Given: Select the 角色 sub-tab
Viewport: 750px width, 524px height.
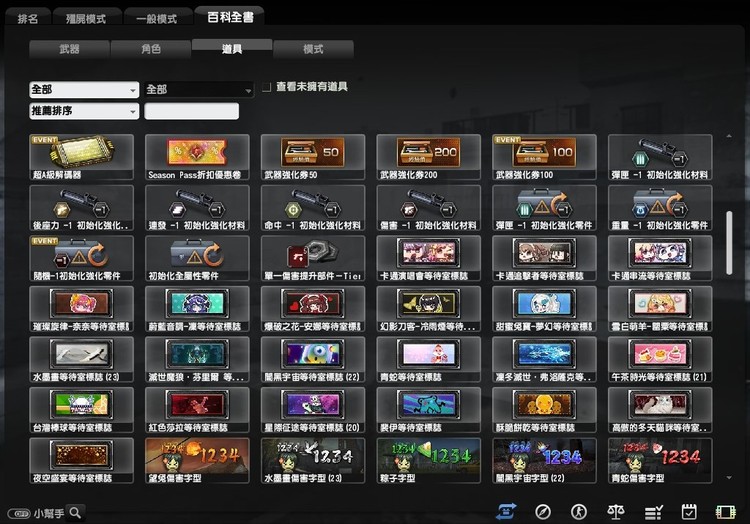Looking at the screenshot, I should click(x=150, y=49).
